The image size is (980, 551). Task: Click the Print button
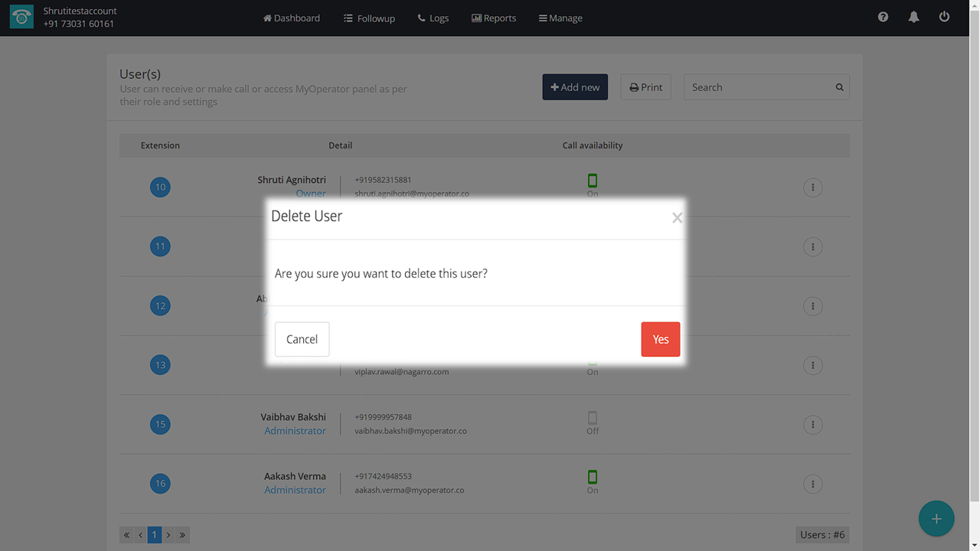(x=645, y=87)
